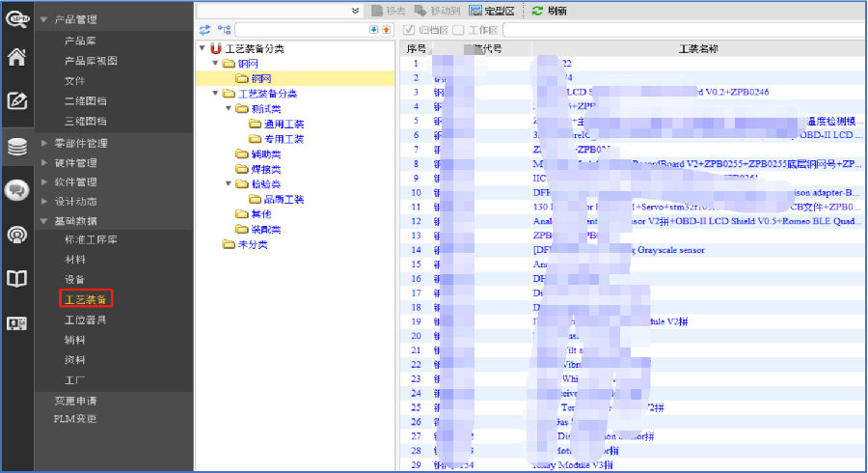Click the green 刷新 refresh icon
Viewport: 868px width, 473px height.
(537, 11)
